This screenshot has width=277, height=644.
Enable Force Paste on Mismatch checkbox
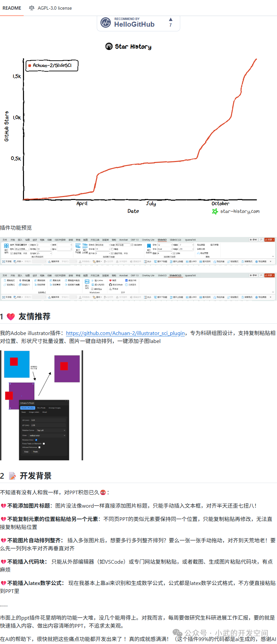(x=44, y=444)
